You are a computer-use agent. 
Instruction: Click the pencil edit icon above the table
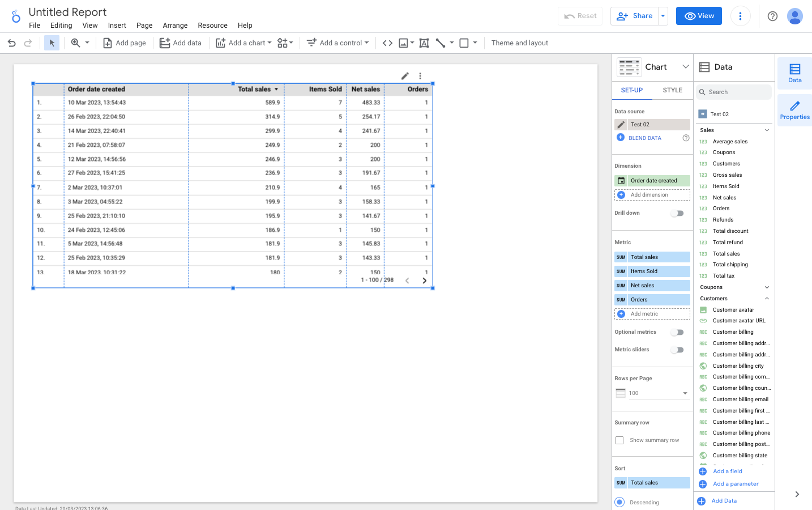point(405,76)
